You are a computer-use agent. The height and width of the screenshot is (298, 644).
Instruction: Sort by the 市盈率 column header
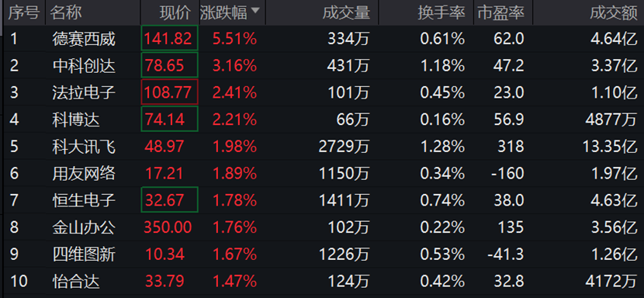500,12
